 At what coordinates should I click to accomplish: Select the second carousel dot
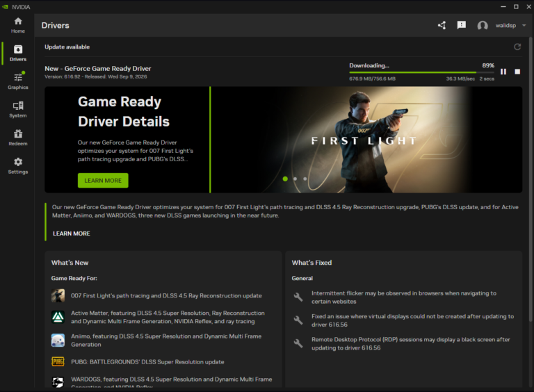(x=296, y=179)
